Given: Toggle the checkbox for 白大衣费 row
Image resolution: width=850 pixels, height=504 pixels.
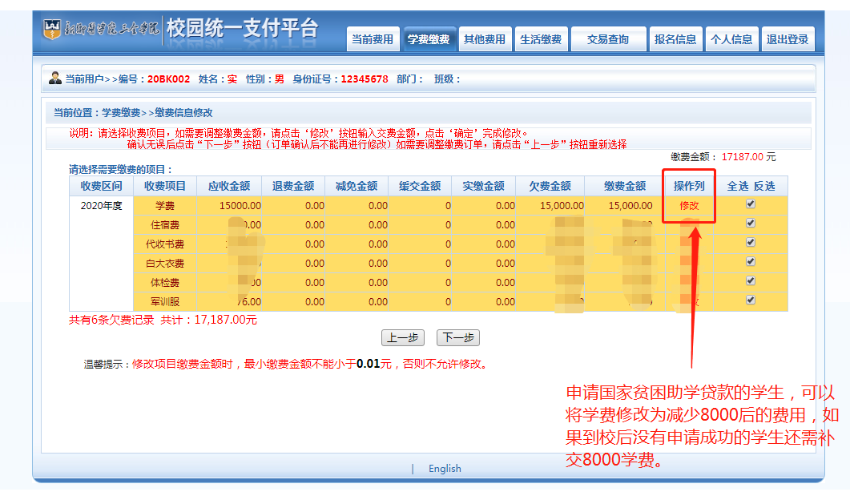Looking at the screenshot, I should point(751,262).
